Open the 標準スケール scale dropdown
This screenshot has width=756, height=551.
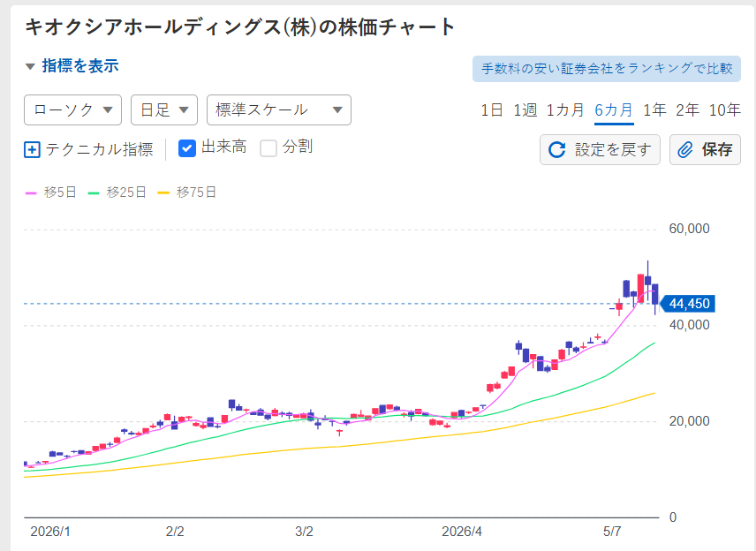tap(279, 109)
